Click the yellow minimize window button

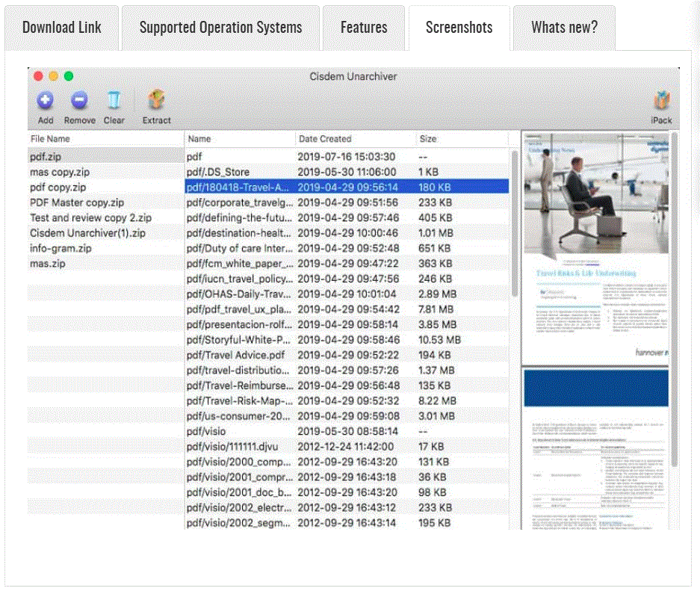[x=54, y=76]
